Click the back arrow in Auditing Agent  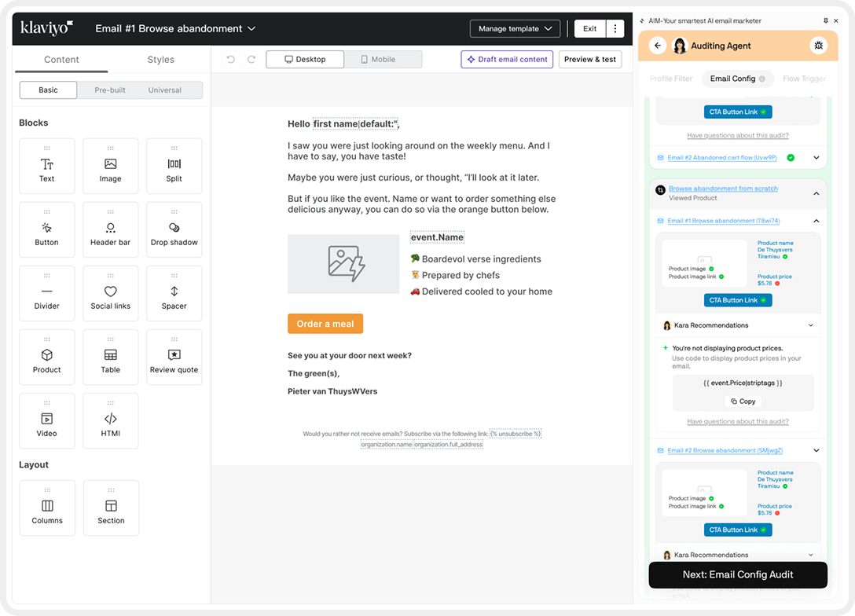pos(658,46)
